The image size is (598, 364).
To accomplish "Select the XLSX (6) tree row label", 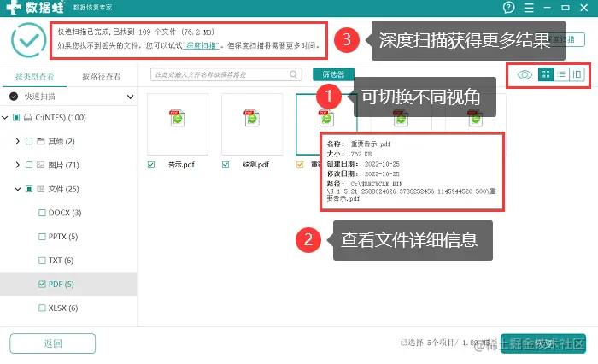I will click(63, 308).
